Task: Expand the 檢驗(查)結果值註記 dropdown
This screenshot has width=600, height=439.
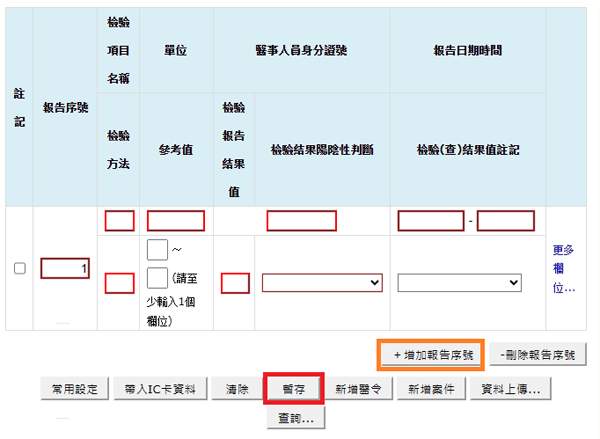Action: (x=459, y=283)
